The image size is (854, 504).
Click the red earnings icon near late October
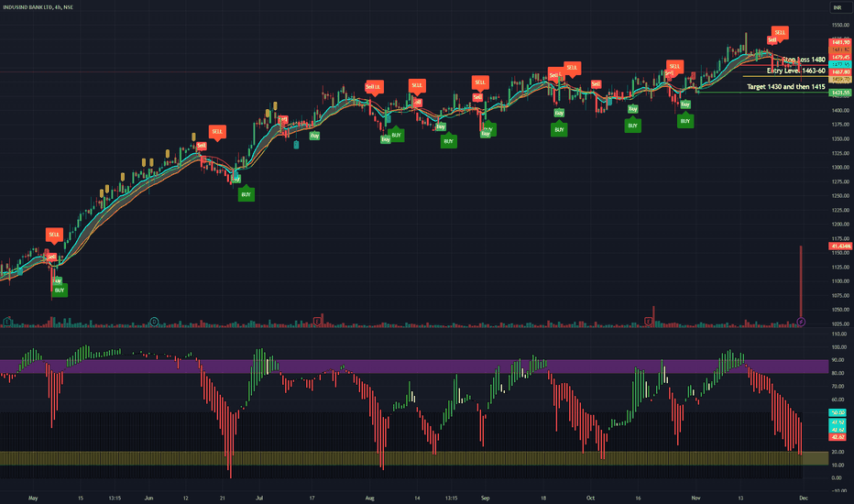pyautogui.click(x=649, y=322)
